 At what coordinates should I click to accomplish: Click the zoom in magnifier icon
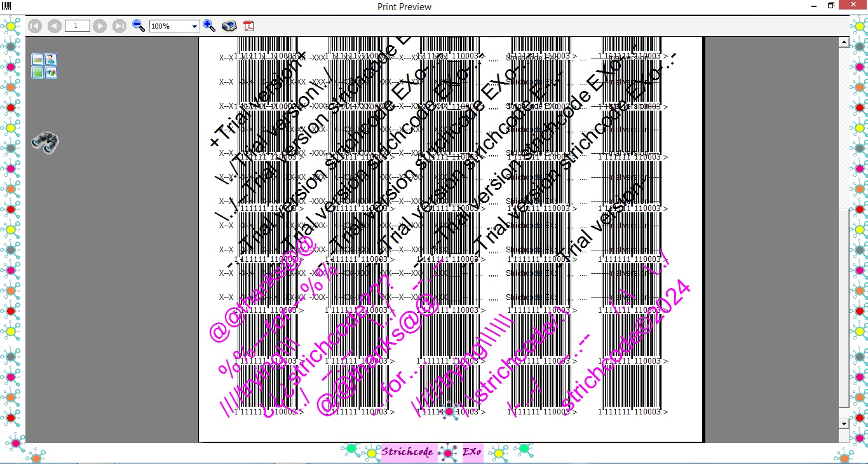click(210, 26)
